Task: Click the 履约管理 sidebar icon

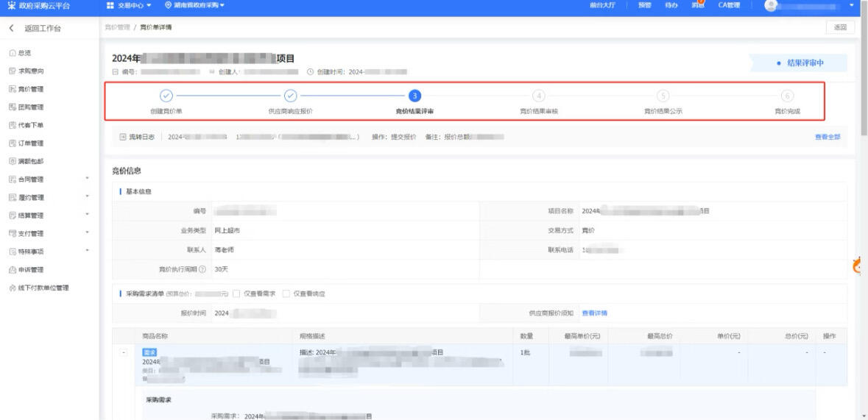Action: pos(13,198)
